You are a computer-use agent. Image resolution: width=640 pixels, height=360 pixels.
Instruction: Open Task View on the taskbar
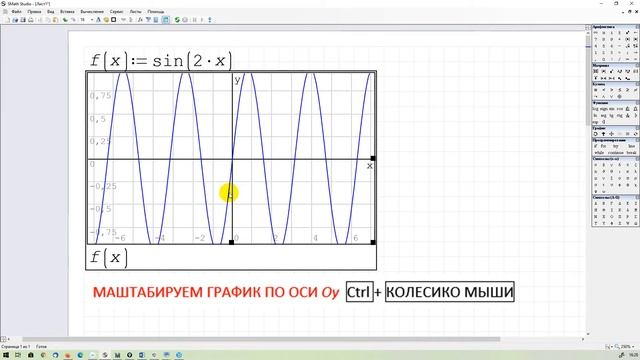coord(18,355)
